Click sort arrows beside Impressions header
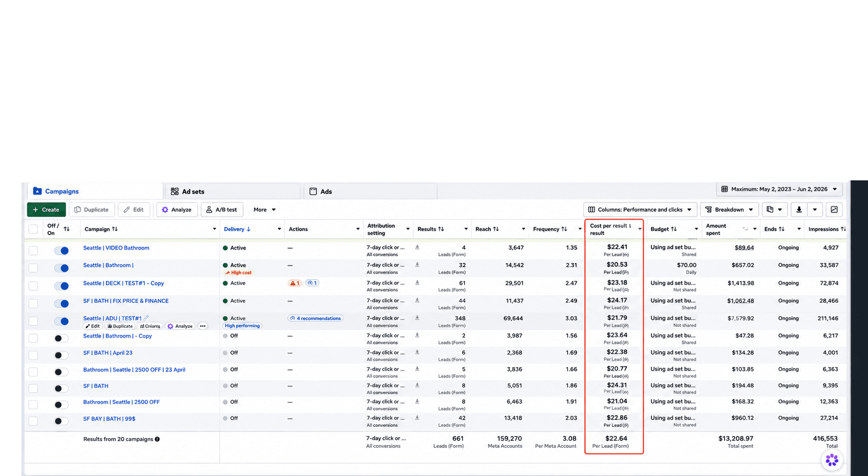The image size is (868, 476). (x=843, y=229)
